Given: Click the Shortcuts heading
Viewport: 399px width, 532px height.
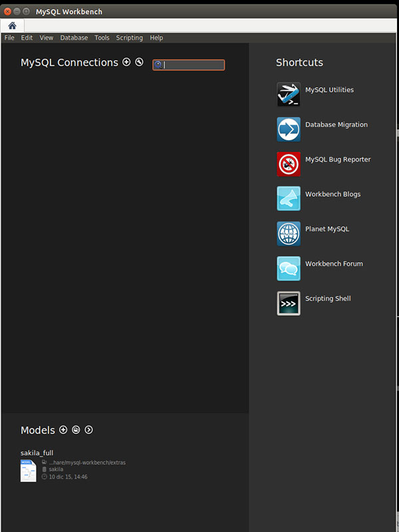Looking at the screenshot, I should [x=300, y=63].
